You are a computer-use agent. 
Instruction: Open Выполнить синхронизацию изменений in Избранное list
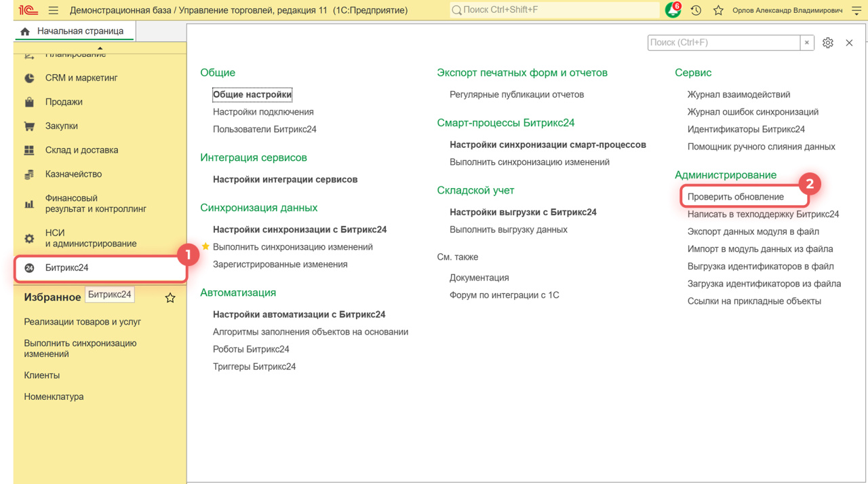(x=80, y=348)
